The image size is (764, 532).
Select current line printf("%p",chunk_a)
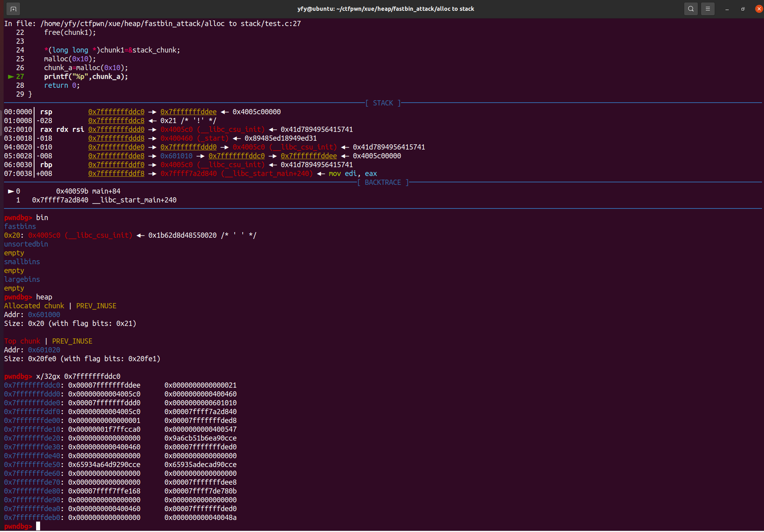click(86, 77)
